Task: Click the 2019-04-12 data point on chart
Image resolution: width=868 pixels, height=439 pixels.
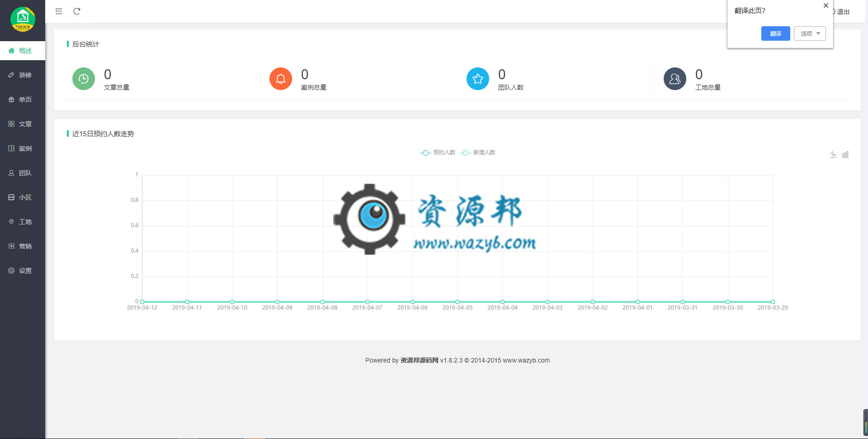Action: 142,301
